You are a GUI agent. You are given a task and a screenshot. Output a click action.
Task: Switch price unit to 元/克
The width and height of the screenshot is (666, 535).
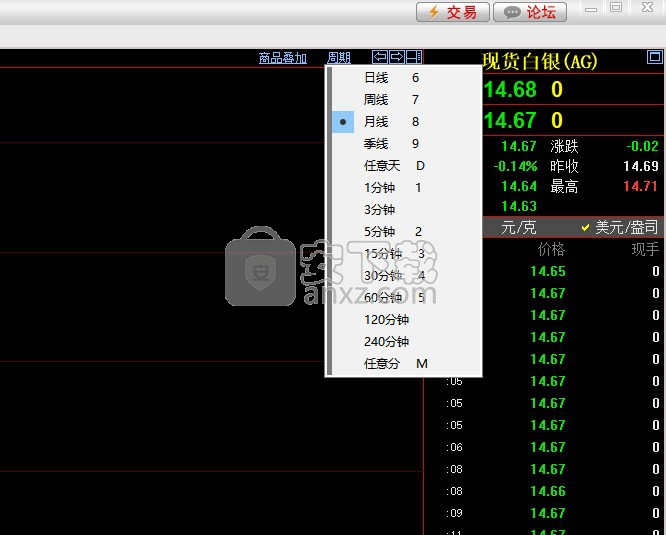[x=518, y=227]
